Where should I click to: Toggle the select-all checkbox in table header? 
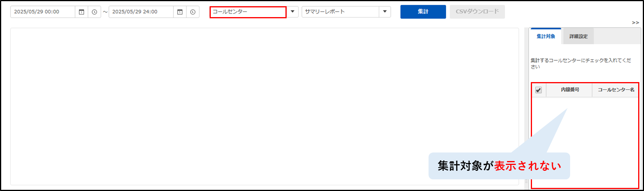click(539, 90)
